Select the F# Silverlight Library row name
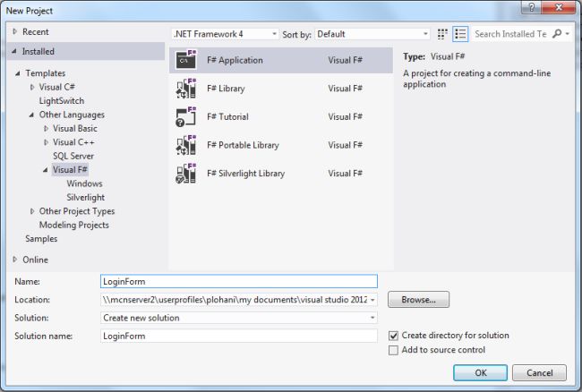Screen dimensions: 582x392 coord(245,174)
